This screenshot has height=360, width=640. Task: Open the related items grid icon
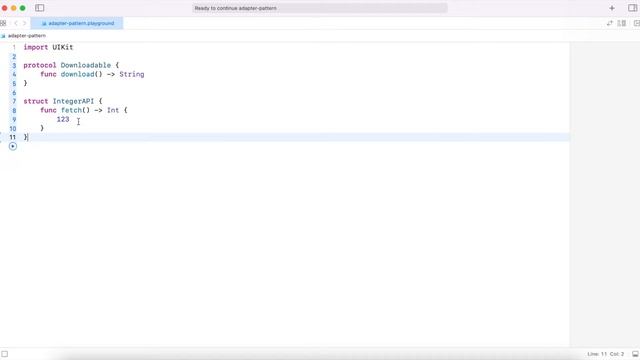(x=3, y=23)
